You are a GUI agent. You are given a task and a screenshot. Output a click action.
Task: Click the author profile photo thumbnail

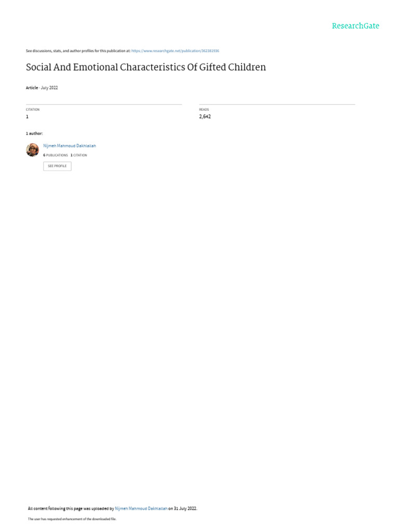[x=33, y=150]
